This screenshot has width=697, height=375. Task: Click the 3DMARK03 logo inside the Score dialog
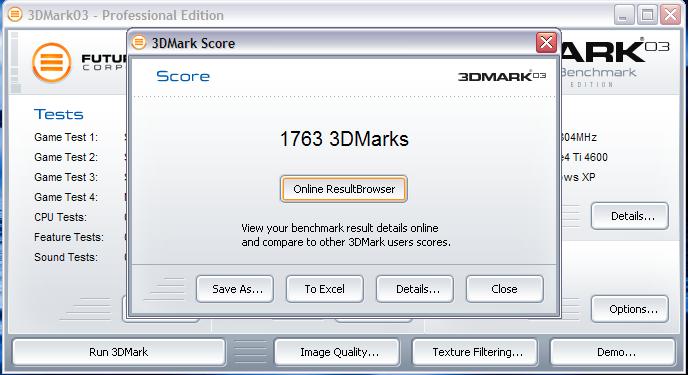pyautogui.click(x=502, y=76)
